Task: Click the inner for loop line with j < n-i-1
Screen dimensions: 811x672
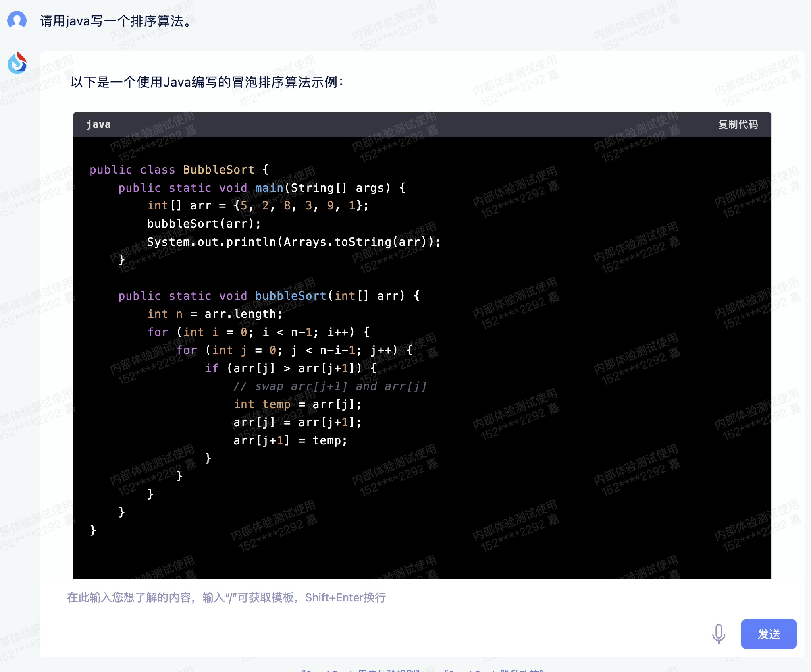Action: click(295, 351)
